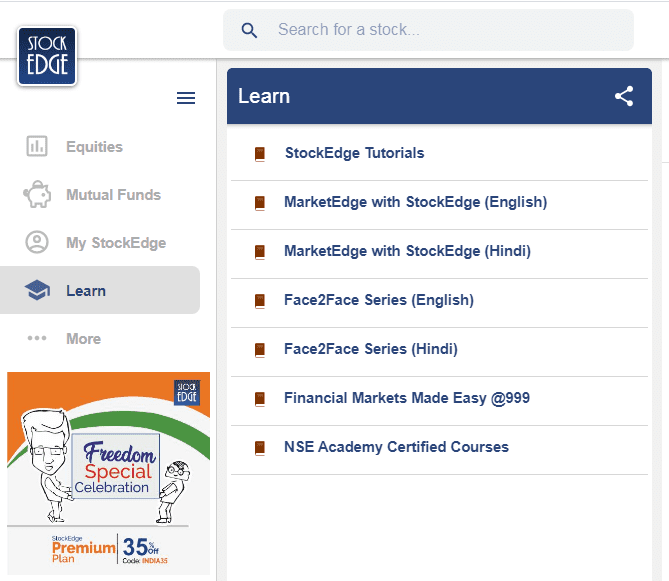
Task: Click book icon beside Financial Markets Made Easy
Action: tap(260, 399)
